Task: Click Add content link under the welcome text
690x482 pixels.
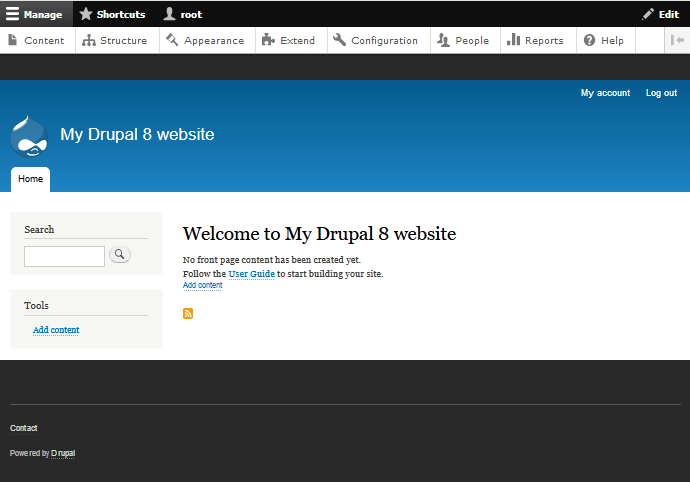Action: (x=202, y=285)
